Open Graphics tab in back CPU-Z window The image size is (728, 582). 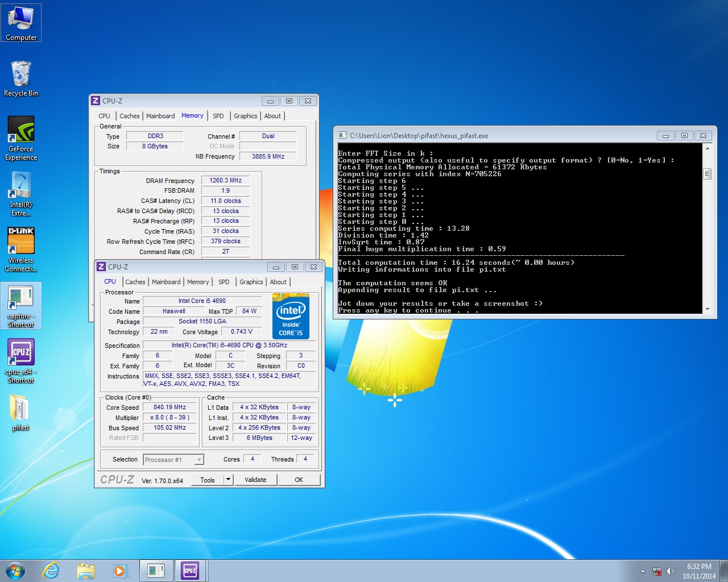[x=246, y=116]
